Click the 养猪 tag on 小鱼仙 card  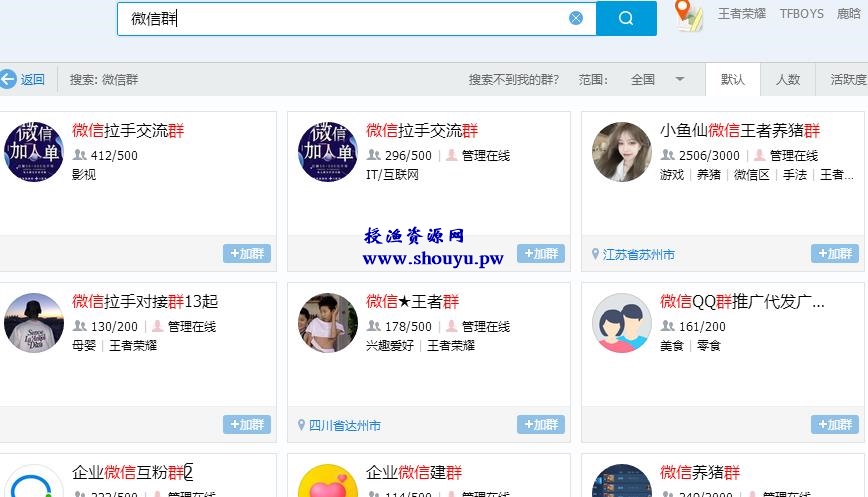709,174
